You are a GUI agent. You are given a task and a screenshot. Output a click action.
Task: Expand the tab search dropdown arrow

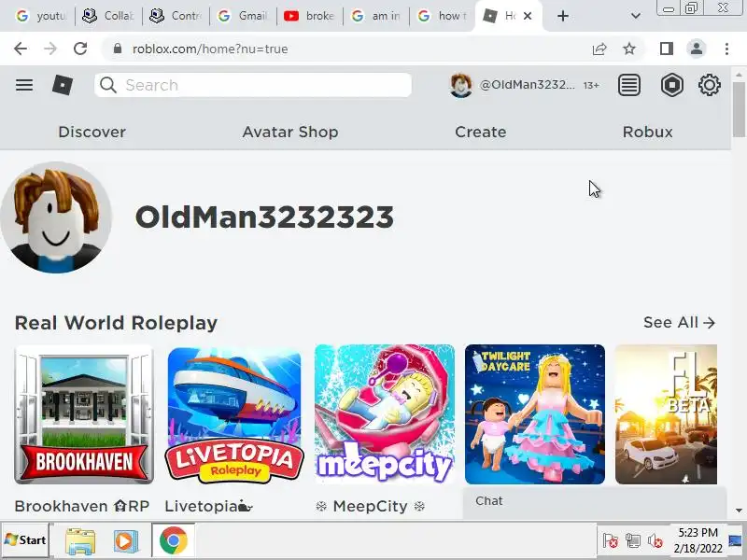click(636, 16)
